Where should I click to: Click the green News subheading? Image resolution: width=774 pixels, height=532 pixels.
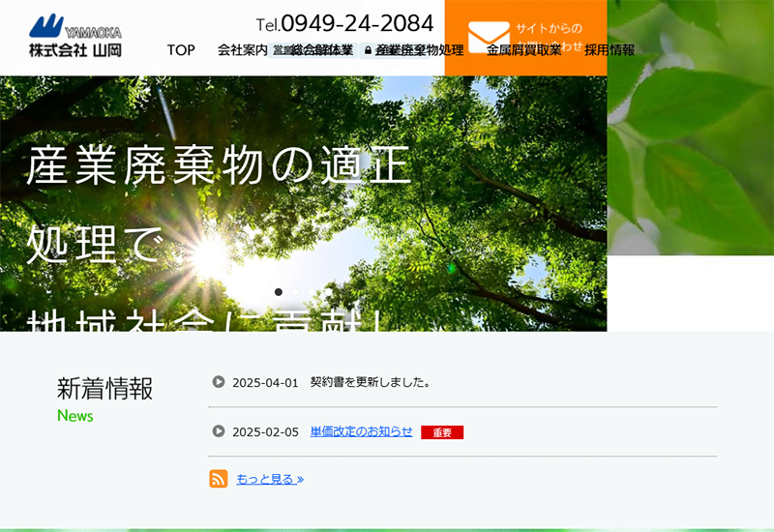pyautogui.click(x=75, y=416)
